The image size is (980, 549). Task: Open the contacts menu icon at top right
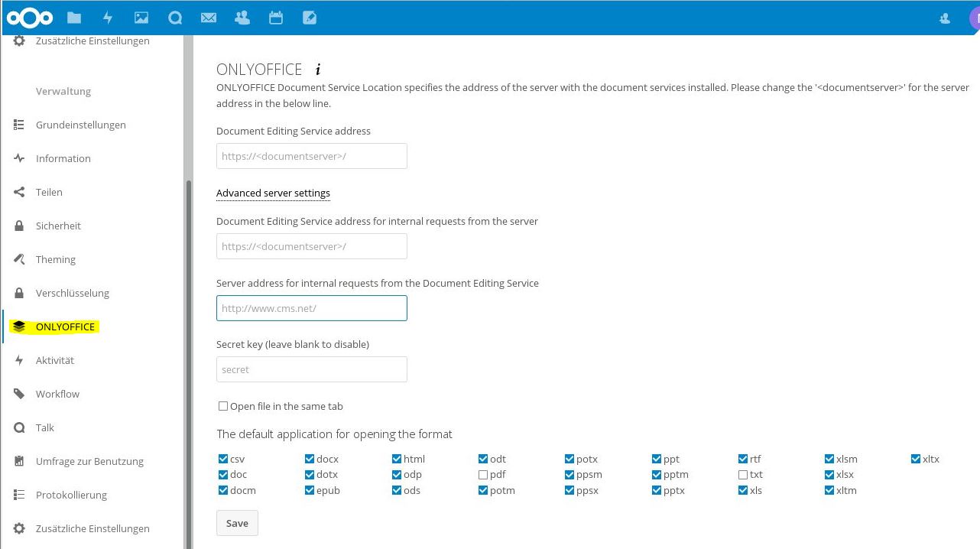[x=945, y=18]
